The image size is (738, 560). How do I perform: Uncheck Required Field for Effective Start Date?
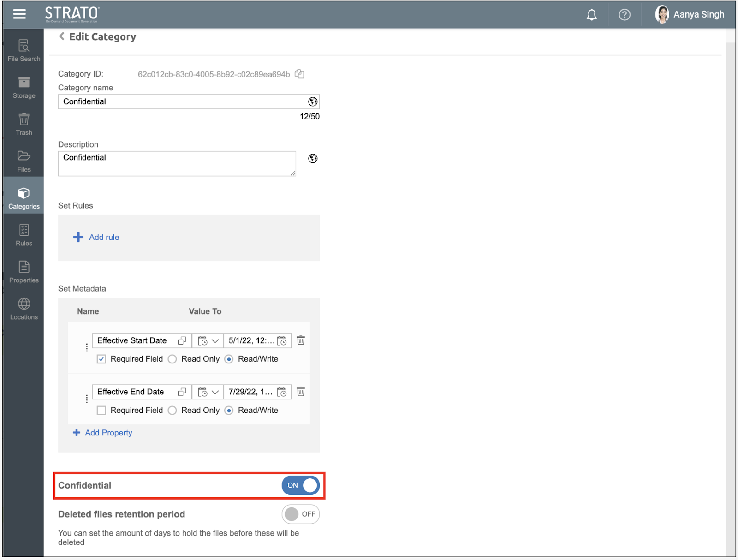101,359
